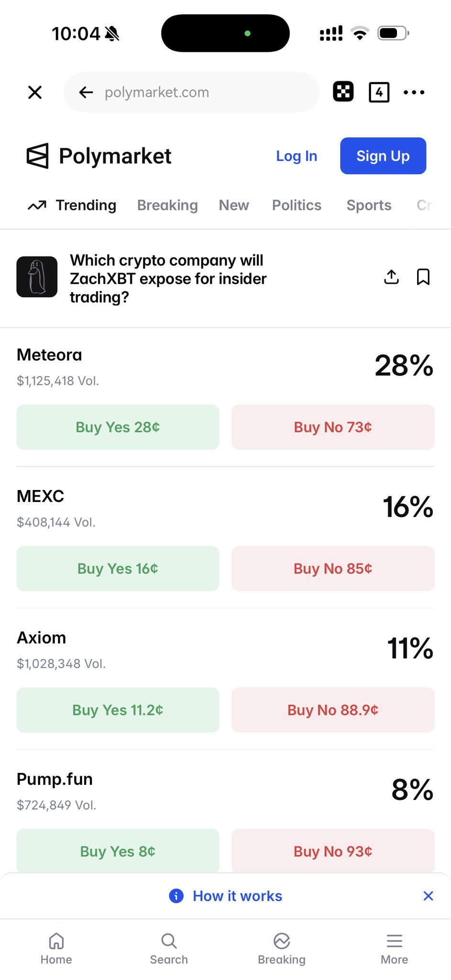Switch to the Politics category tab
451x980 pixels.
pyautogui.click(x=297, y=205)
